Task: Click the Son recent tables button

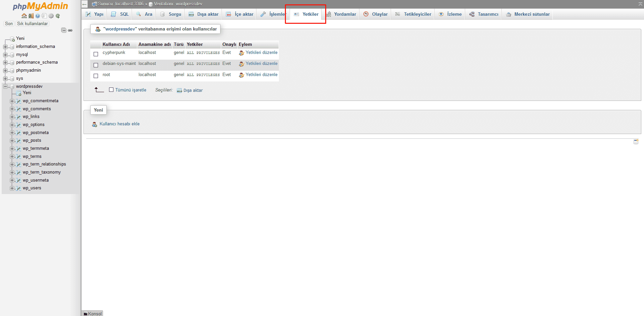Action: tap(9, 24)
